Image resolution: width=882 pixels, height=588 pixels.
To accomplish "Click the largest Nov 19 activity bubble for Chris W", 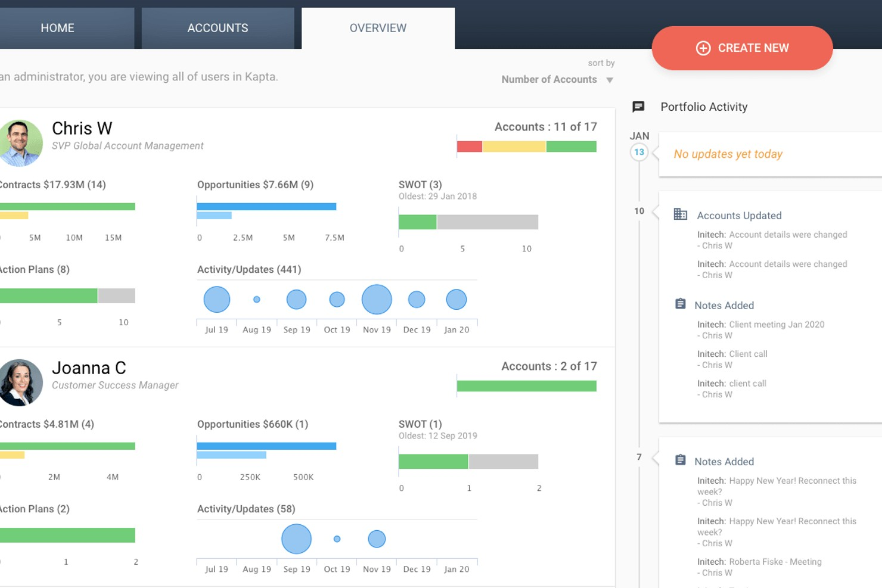I will (376, 299).
